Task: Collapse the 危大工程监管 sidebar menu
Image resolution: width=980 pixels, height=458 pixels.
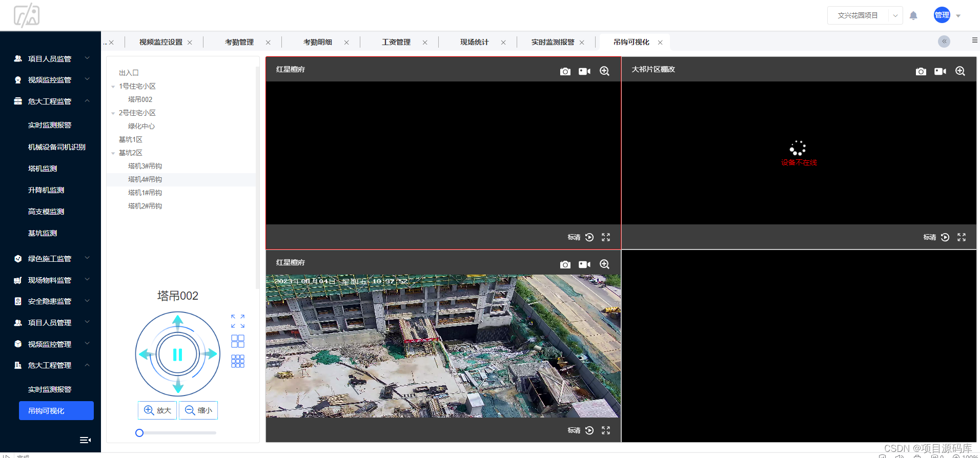Action: (50, 101)
